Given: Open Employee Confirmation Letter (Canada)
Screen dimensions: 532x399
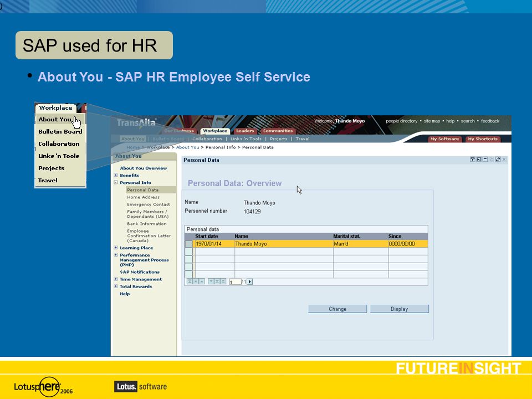Looking at the screenshot, I should pyautogui.click(x=149, y=236).
